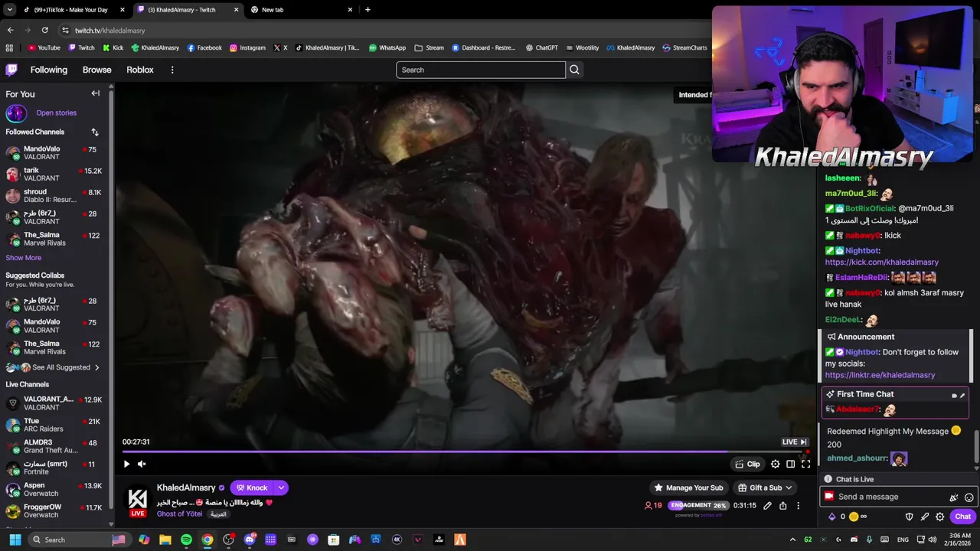Click the Knock button
980x551 pixels.
click(x=252, y=487)
